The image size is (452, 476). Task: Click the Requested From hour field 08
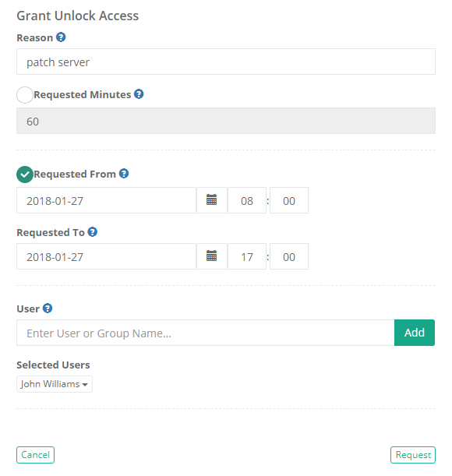tap(247, 200)
